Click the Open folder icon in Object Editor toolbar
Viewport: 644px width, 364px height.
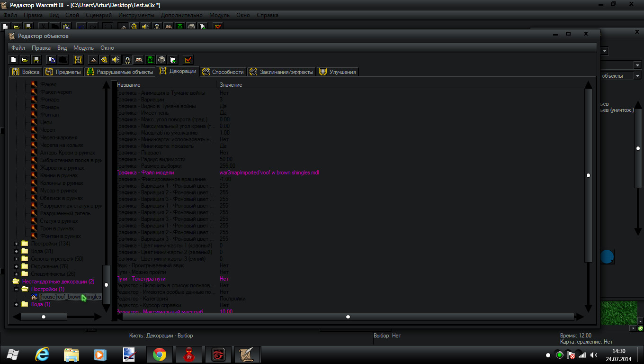point(25,60)
